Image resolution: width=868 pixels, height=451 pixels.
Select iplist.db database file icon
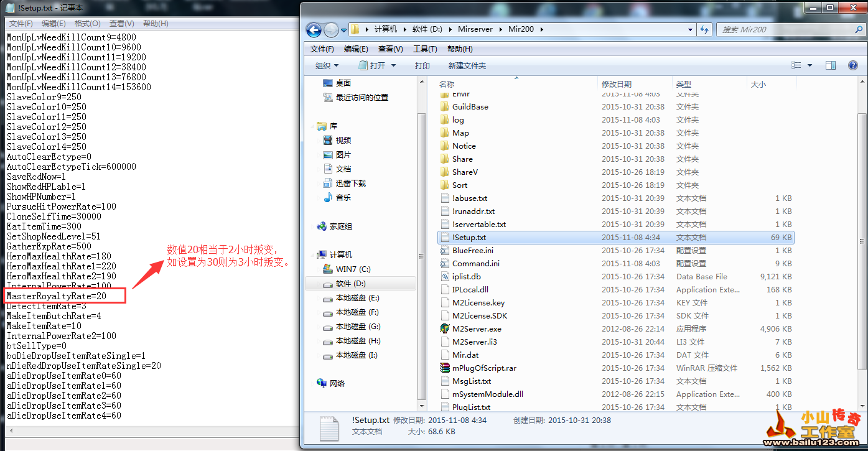(444, 276)
